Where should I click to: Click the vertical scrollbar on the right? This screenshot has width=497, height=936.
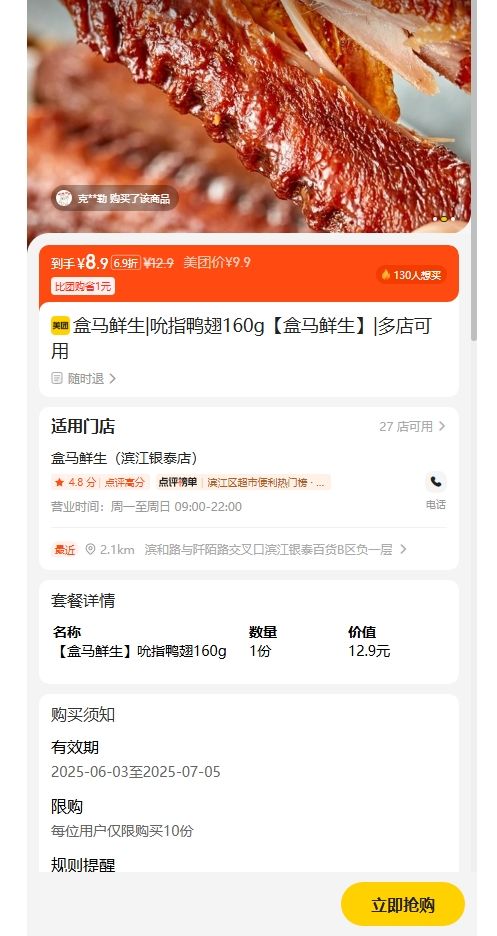474,170
